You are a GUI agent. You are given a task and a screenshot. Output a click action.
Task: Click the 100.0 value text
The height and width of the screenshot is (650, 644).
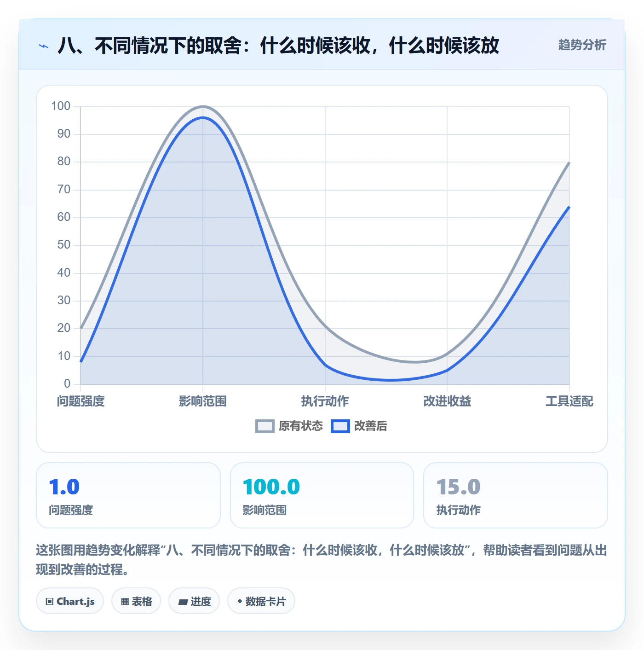pos(271,487)
